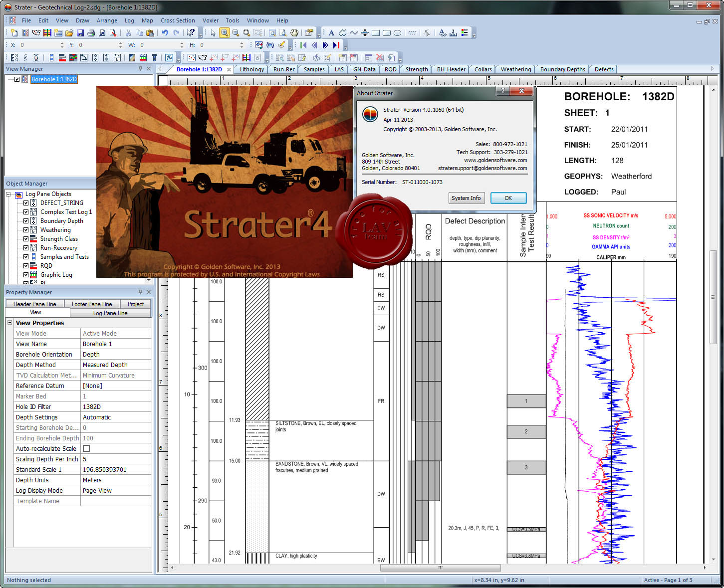The height and width of the screenshot is (588, 724).
Task: Collapse the View Properties section
Action: click(9, 323)
